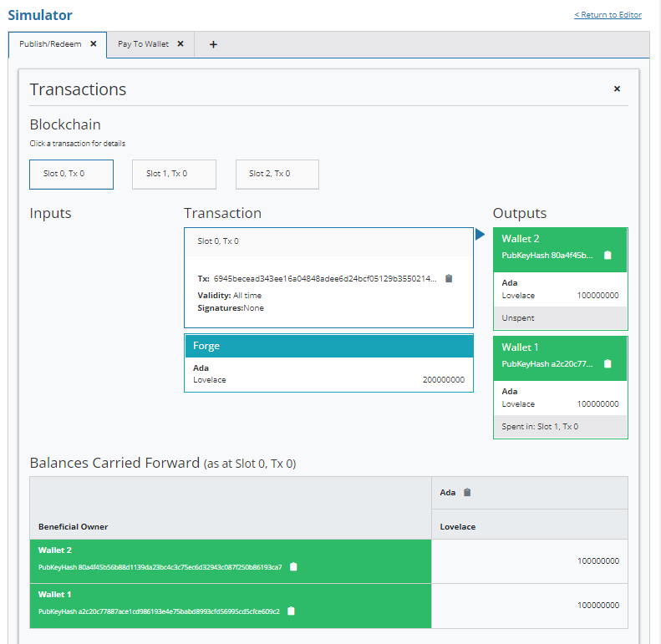The width and height of the screenshot is (661, 644).
Task: Select the Publish/Redeem tab
Action: (x=50, y=44)
